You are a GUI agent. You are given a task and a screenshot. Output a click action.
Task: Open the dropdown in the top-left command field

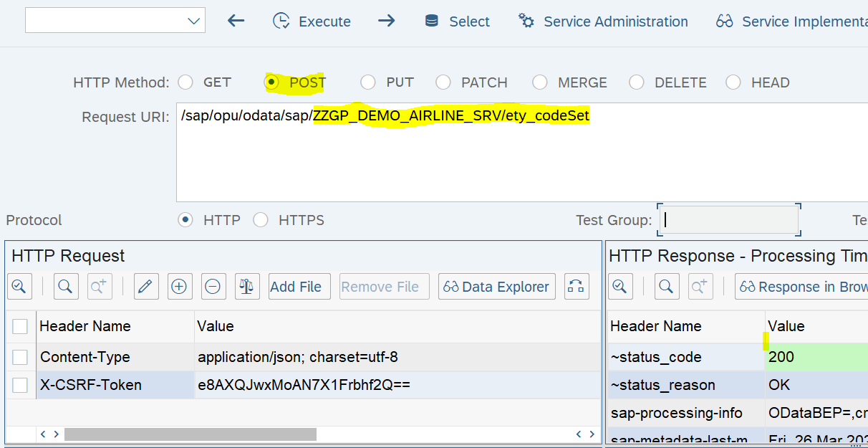coord(193,20)
